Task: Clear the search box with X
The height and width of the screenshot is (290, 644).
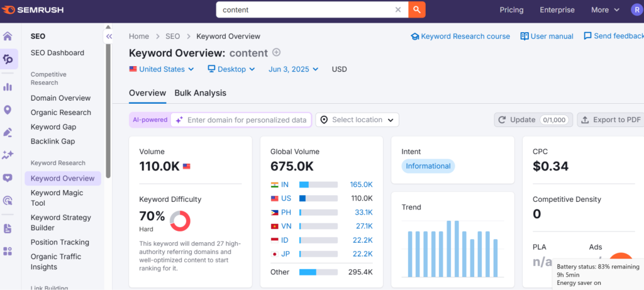Action: coord(398,10)
